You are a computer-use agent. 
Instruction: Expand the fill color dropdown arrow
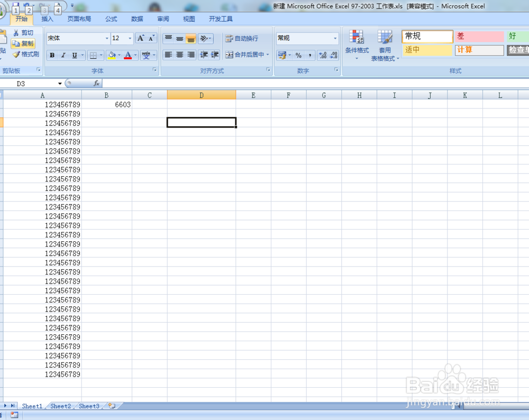click(x=119, y=56)
